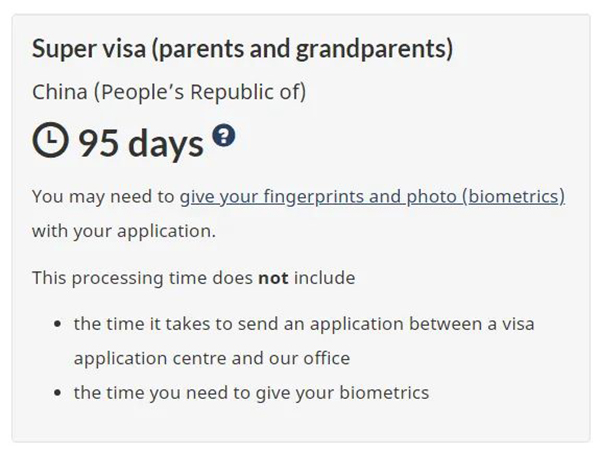This screenshot has width=600, height=452.
Task: Click the word "biometrics" ending the last bullet
Action: pyautogui.click(x=384, y=392)
